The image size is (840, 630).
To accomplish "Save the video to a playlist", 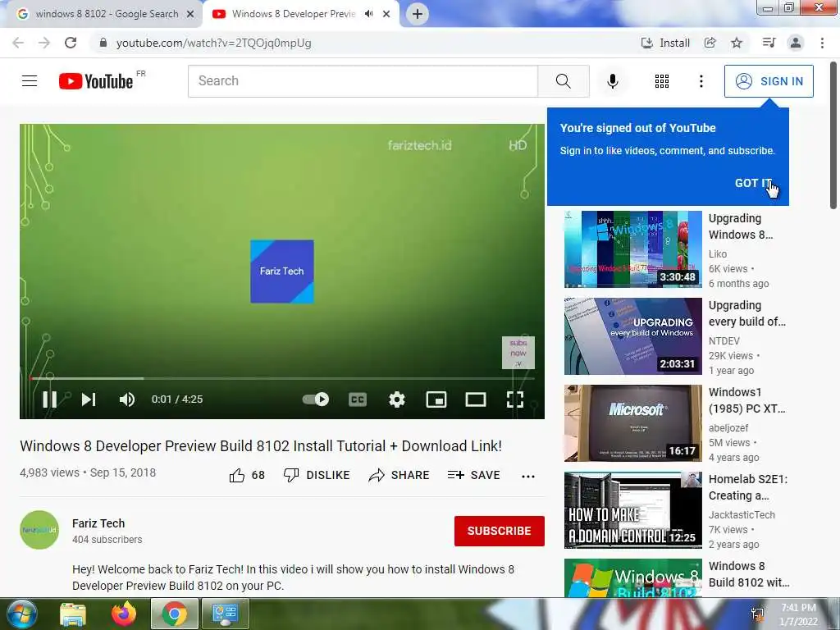I will coord(473,475).
